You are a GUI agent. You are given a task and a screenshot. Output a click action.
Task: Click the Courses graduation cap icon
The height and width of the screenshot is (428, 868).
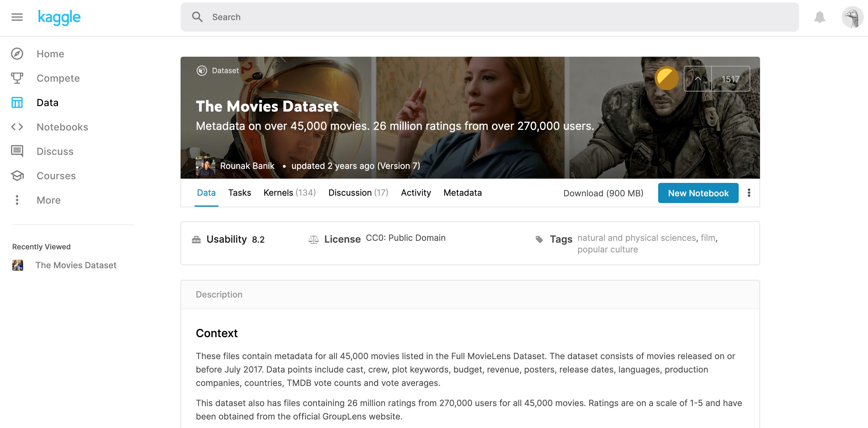(17, 176)
